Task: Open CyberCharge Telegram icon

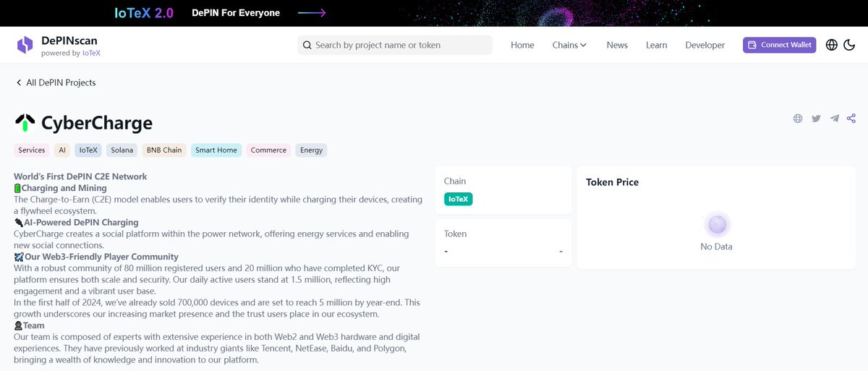Action: (834, 119)
